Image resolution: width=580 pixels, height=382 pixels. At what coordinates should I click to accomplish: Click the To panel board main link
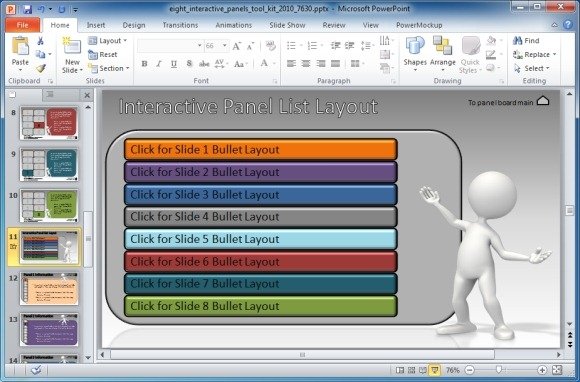point(500,102)
